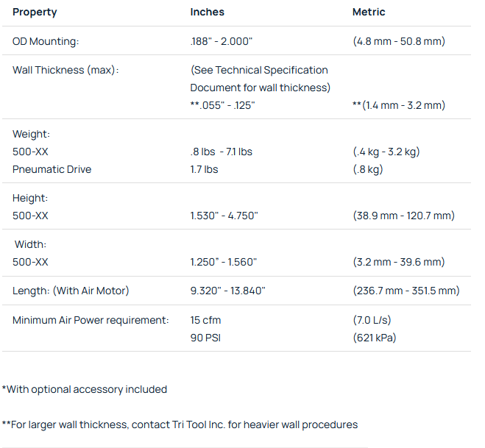Select the Length (With Air Motor) label
Screen dimensions: 485x448
click(x=71, y=291)
